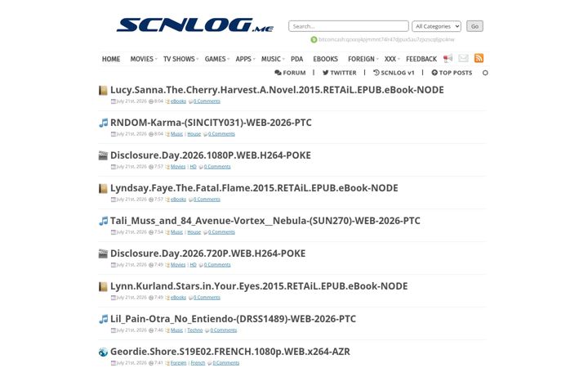Click the green bitcoincash icon
This screenshot has height=368, width=588.
[x=314, y=39]
